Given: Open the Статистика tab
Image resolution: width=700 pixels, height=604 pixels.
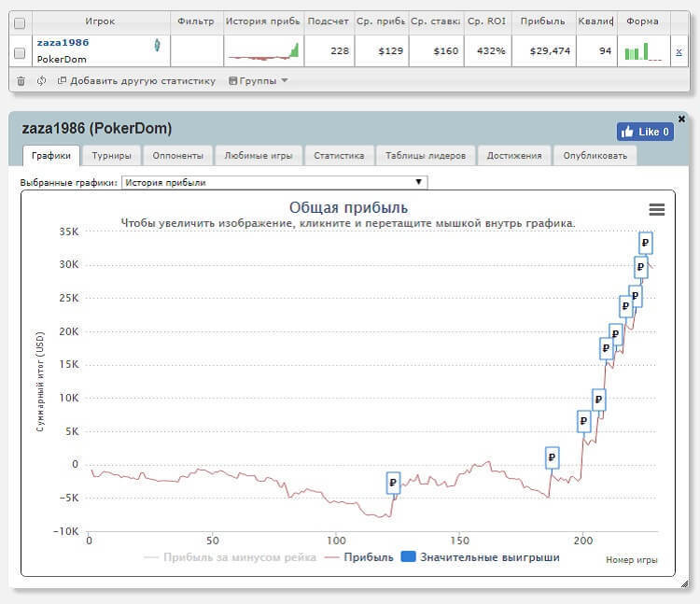Looking at the screenshot, I should point(339,156).
